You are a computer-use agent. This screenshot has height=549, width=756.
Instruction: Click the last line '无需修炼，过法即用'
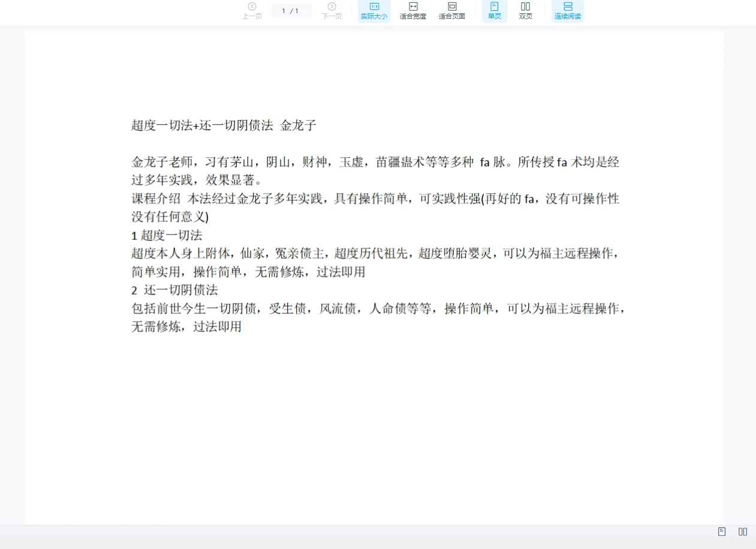coord(186,327)
